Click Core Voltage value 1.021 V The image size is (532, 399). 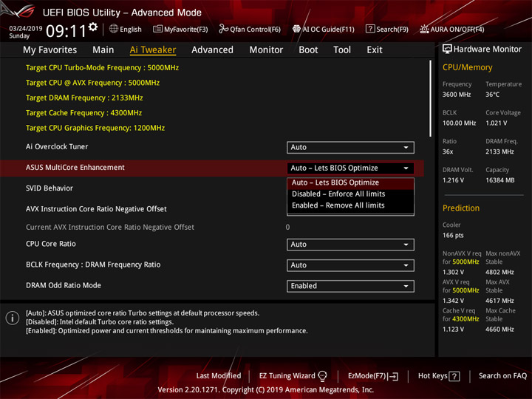tap(496, 123)
